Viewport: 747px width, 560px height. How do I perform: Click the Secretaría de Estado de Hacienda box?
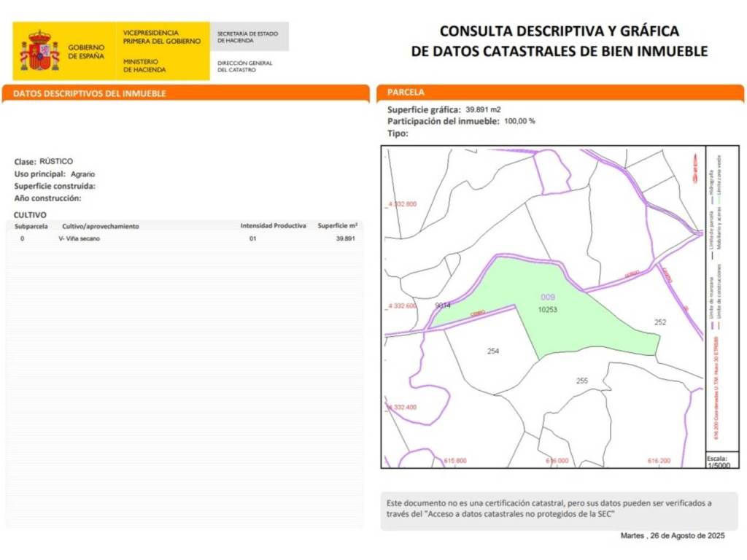(x=248, y=36)
